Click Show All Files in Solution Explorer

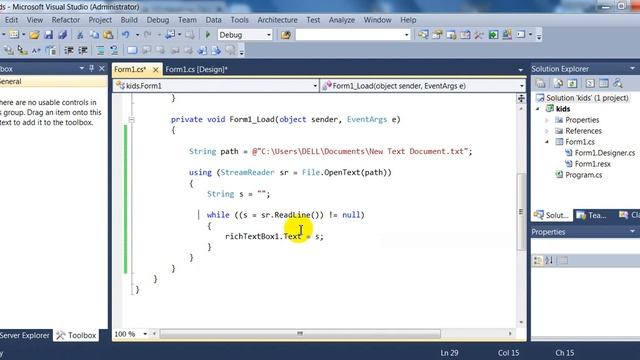tap(558, 83)
